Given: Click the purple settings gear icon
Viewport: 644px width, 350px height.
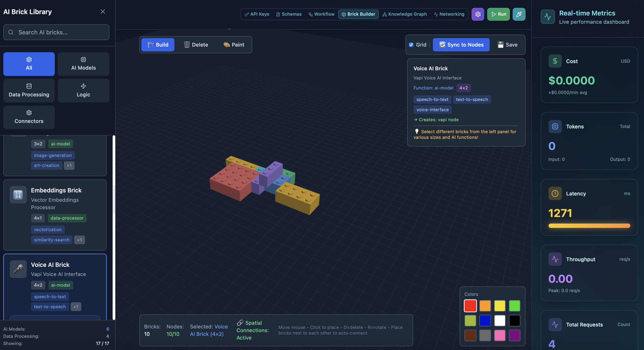Looking at the screenshot, I should click(477, 14).
